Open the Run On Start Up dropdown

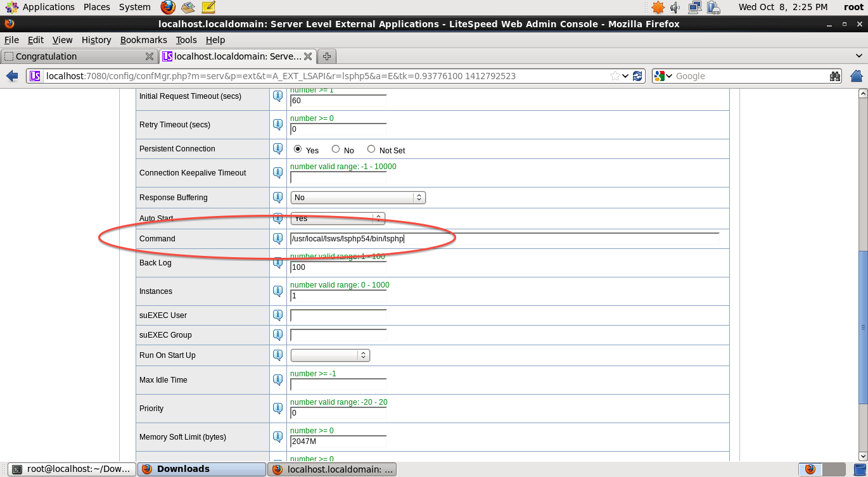coord(330,355)
